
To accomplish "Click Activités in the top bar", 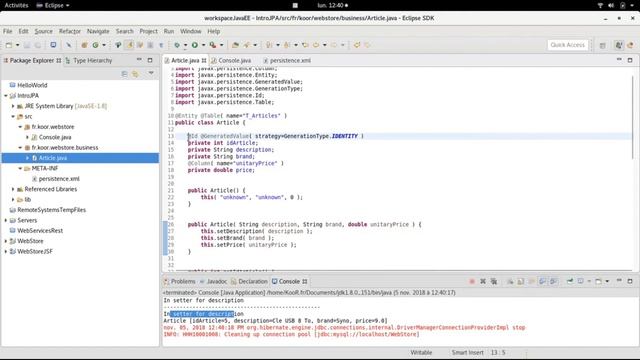I will click(16, 5).
